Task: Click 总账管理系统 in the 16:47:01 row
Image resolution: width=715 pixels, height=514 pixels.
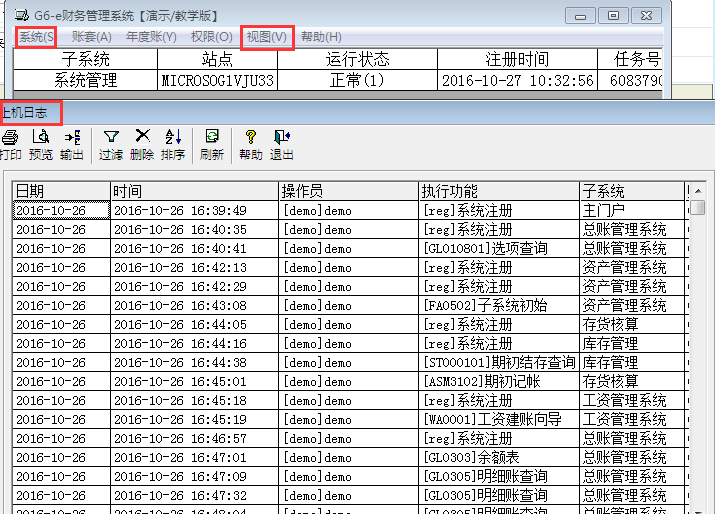Action: [632, 457]
